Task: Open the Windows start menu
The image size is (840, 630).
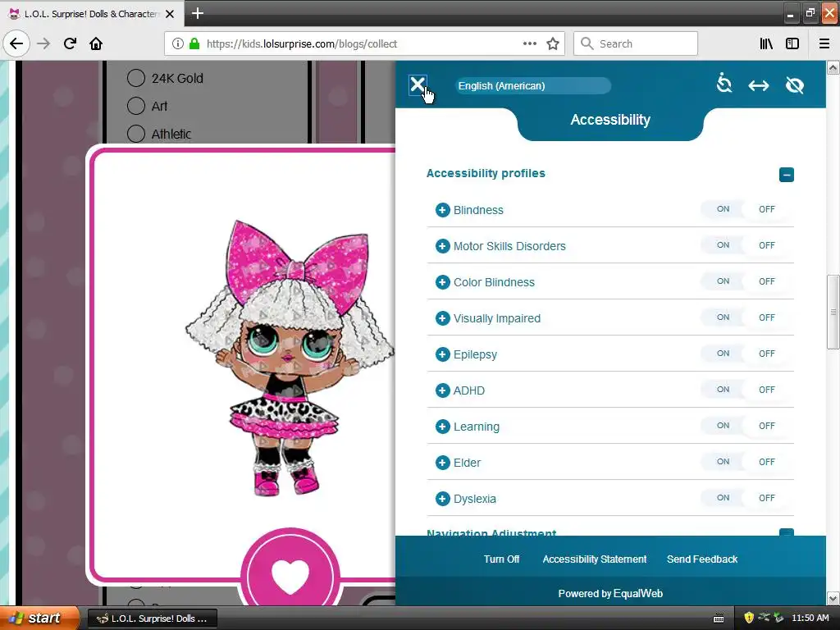Action: tap(38, 619)
